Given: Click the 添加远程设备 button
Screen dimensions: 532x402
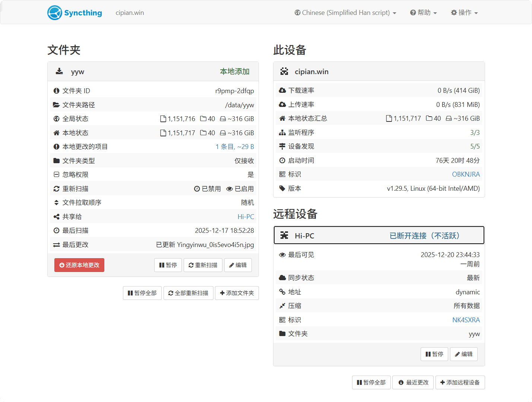Looking at the screenshot, I should [460, 383].
